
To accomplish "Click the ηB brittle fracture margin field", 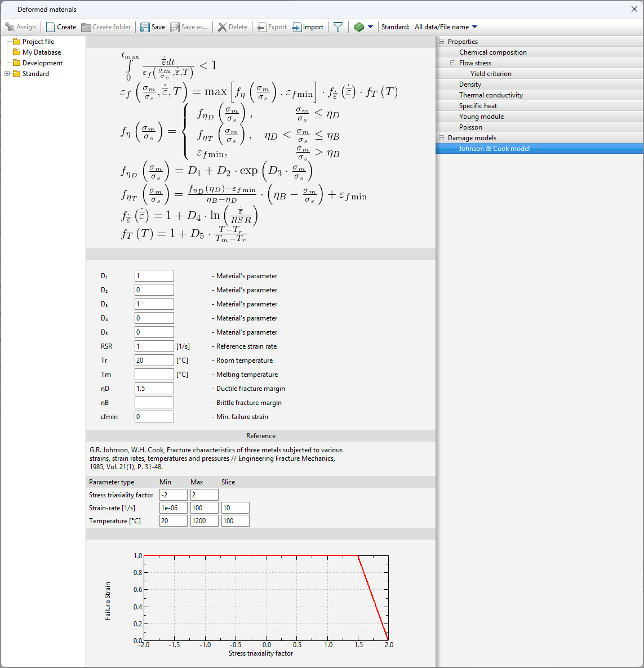I will click(154, 403).
